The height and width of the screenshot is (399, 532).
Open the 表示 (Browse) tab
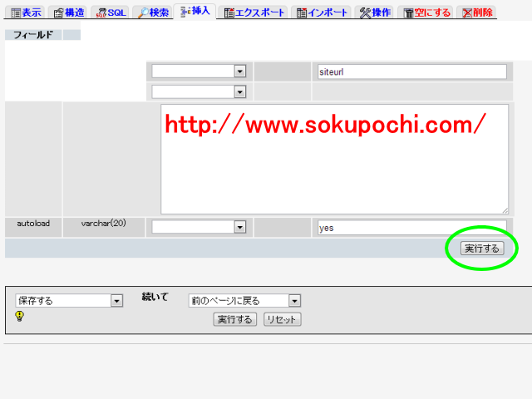(26, 12)
